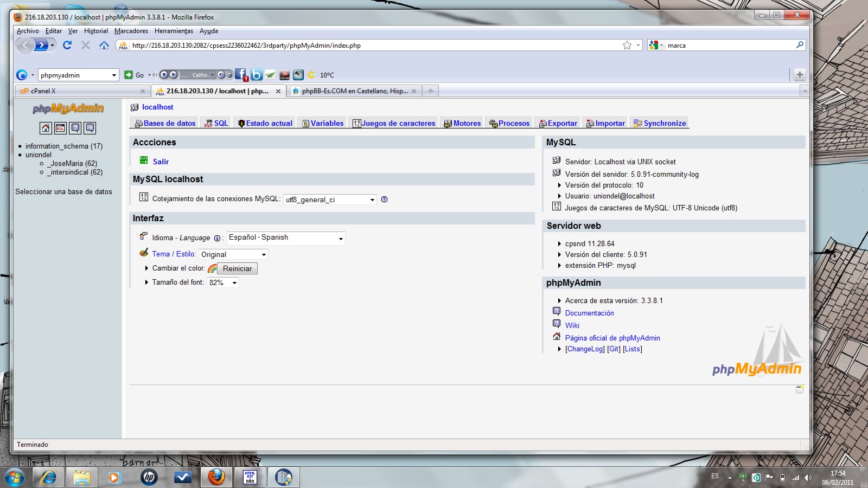868x488 pixels.
Task: Click the stop loading X icon
Action: tap(86, 45)
